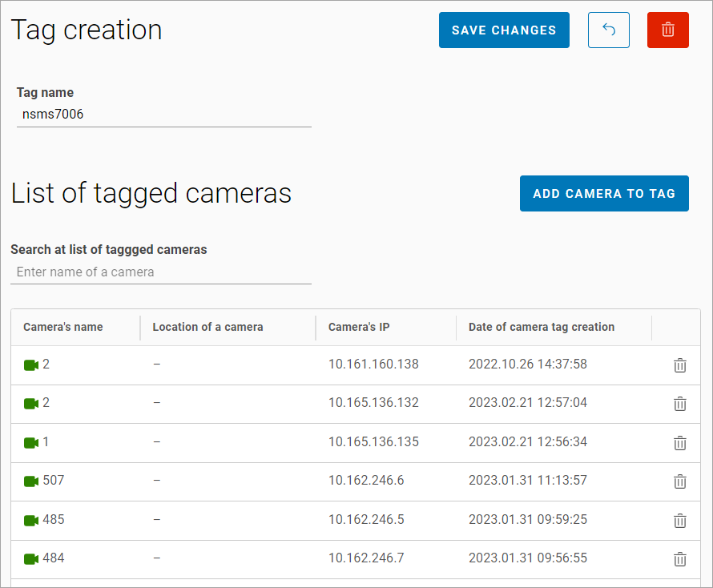The height and width of the screenshot is (588, 713).
Task: Sort by Camera's name column header
Action: (63, 327)
